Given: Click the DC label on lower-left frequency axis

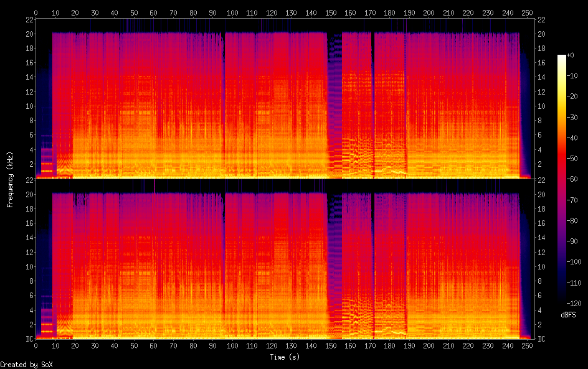Looking at the screenshot, I should click(x=27, y=339).
